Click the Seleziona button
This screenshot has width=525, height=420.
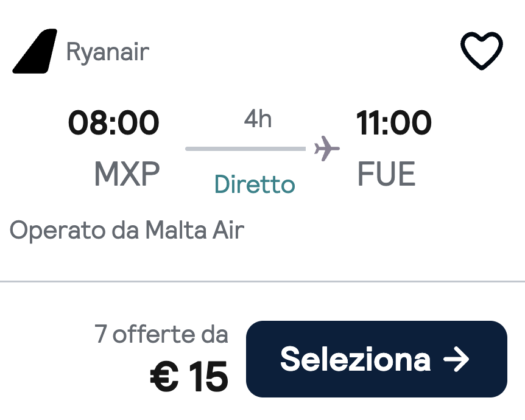(x=376, y=359)
